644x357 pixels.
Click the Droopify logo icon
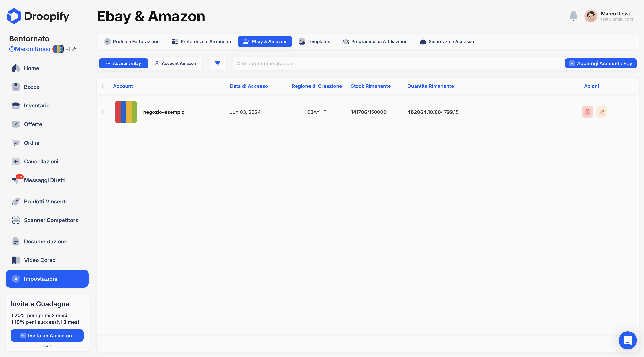point(14,16)
